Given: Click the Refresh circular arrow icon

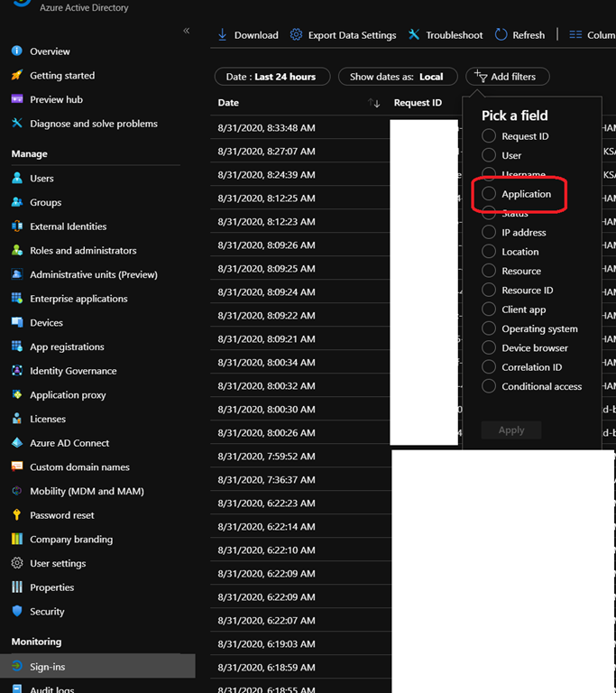Looking at the screenshot, I should 501,35.
